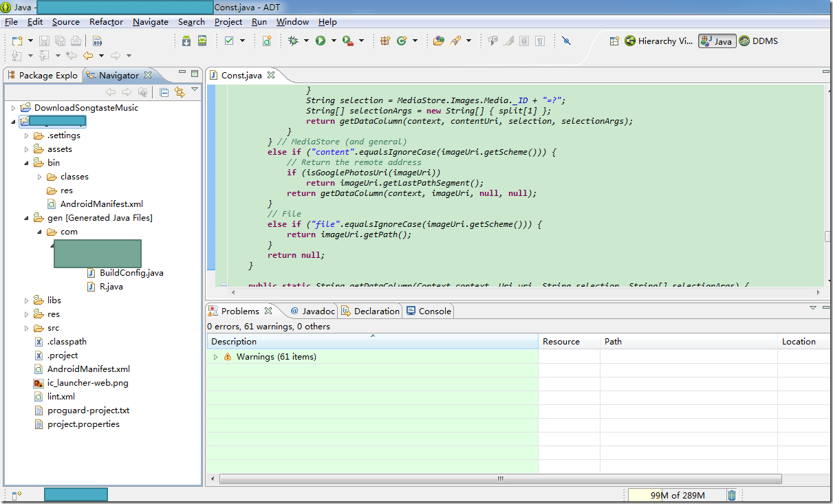Collapse the bin folder
This screenshot has height=504, width=833.
27,163
